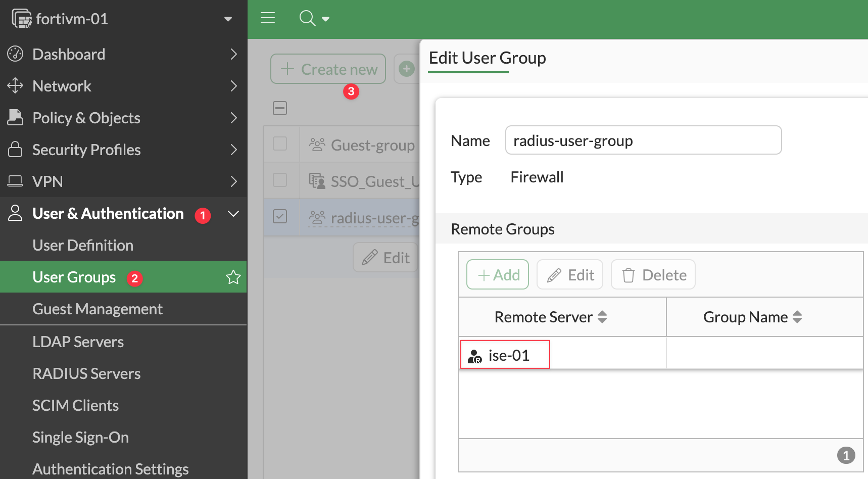Check the Guest-group row checkbox

pyautogui.click(x=280, y=144)
